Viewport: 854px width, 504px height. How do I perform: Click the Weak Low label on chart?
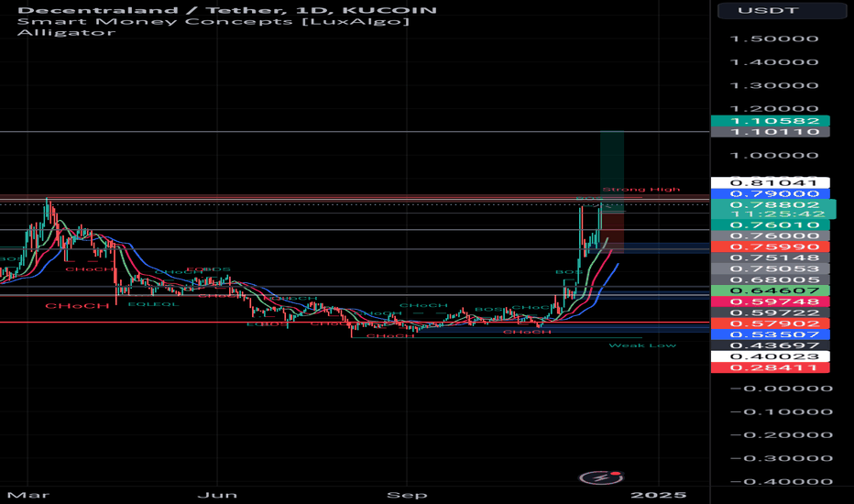point(642,345)
